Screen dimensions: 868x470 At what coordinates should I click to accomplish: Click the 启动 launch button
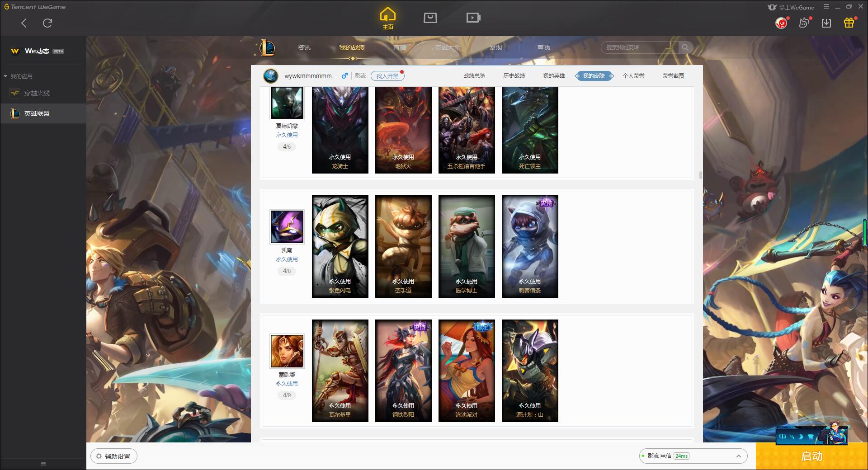pyautogui.click(x=811, y=456)
